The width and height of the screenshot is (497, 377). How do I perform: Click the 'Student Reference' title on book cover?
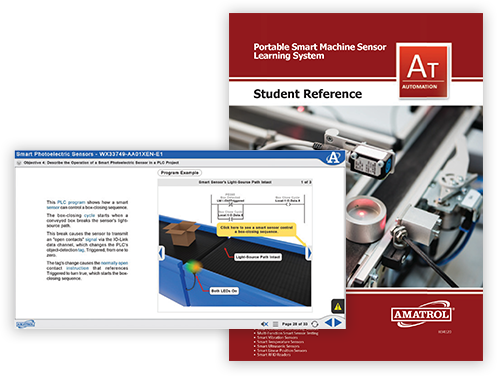tap(307, 94)
